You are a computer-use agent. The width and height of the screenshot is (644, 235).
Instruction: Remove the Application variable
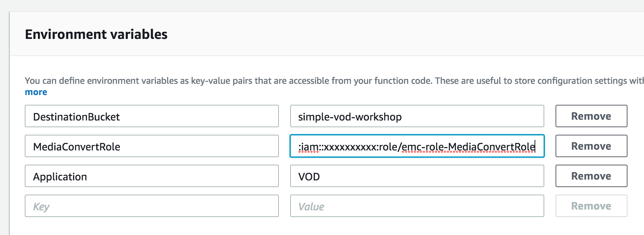[x=591, y=176]
